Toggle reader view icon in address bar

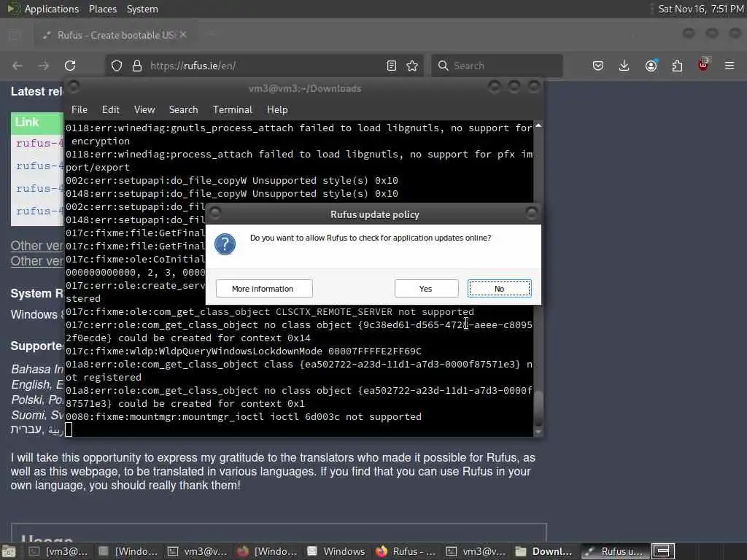392,66
